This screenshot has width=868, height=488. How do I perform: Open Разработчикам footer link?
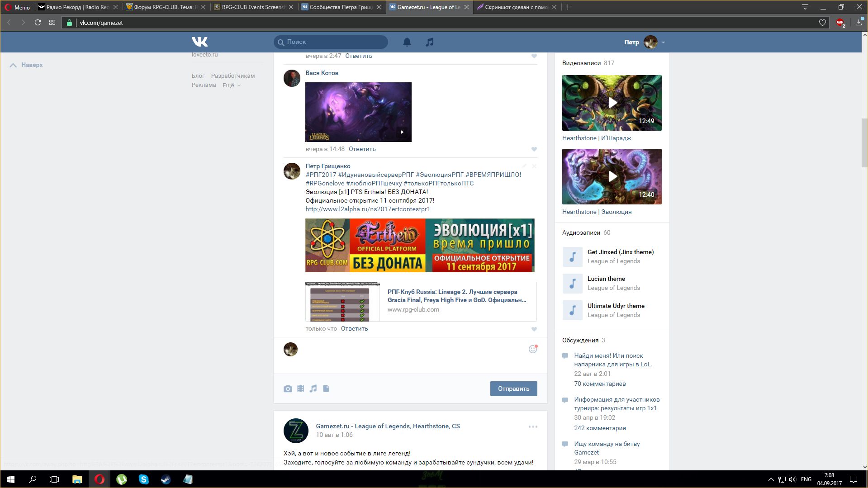click(233, 76)
